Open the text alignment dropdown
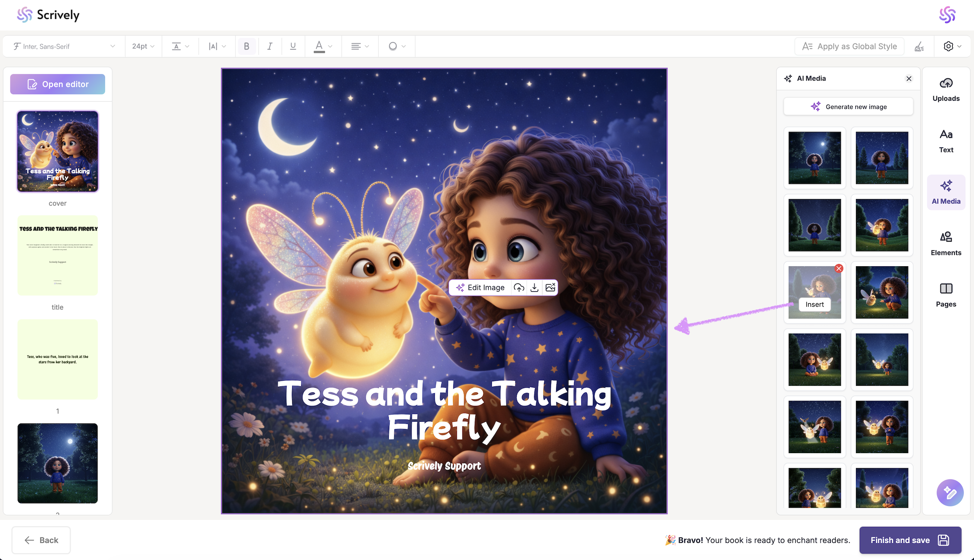Image resolution: width=974 pixels, height=560 pixels. 360,46
